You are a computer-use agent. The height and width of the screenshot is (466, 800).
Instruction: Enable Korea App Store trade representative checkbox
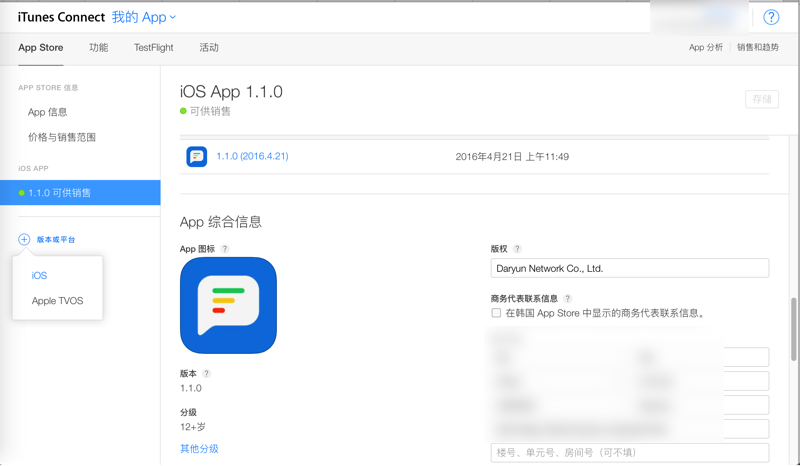pyautogui.click(x=496, y=313)
